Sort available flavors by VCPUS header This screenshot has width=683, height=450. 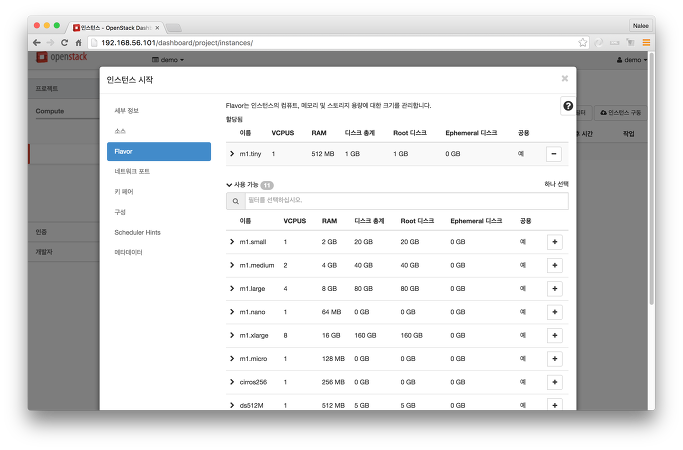[294, 221]
